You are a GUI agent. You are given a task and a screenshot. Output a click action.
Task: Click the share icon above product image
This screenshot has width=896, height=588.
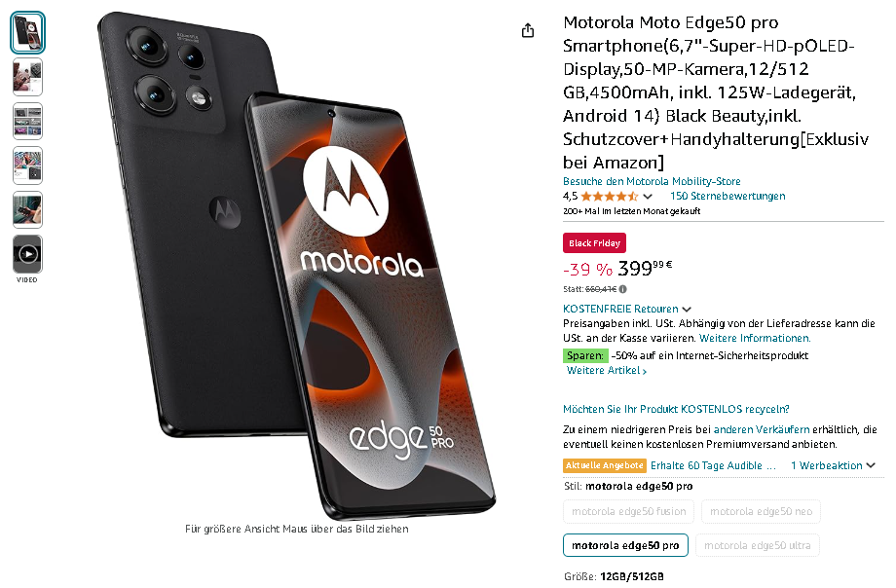point(528,30)
